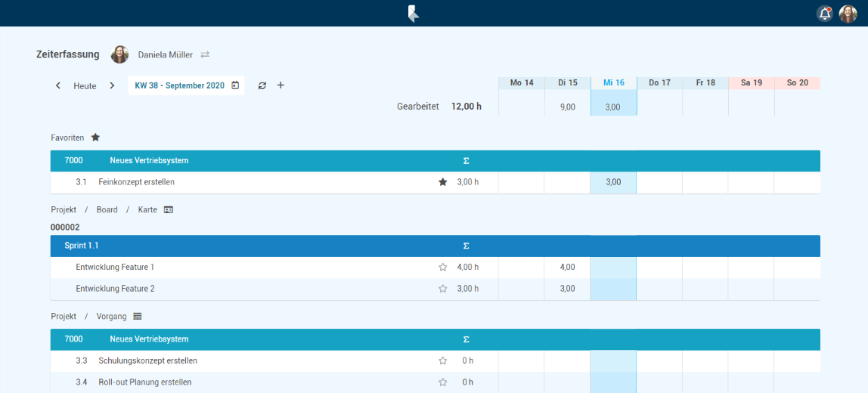The image size is (868, 393).
Task: Open the notifications bell
Action: coord(824,14)
